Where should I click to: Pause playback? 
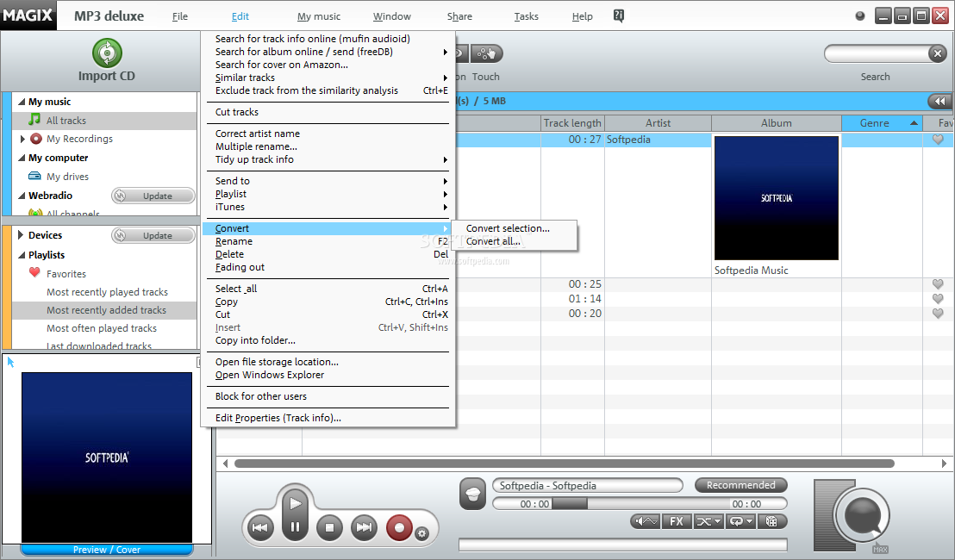click(x=296, y=527)
